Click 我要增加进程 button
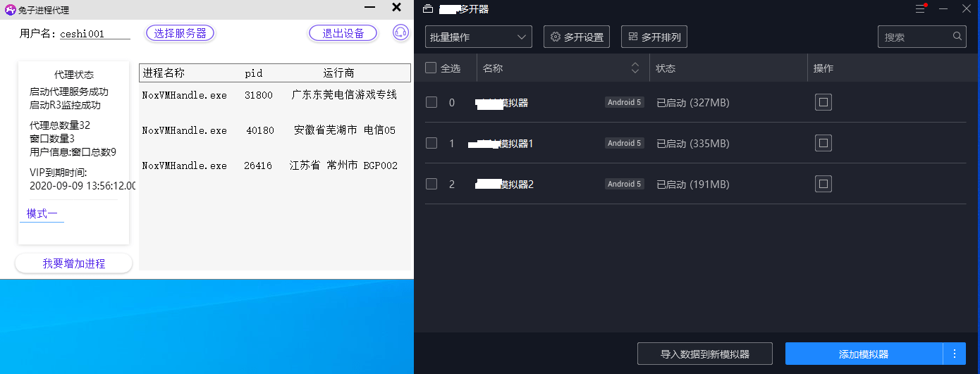Image resolution: width=980 pixels, height=374 pixels. pos(74,263)
